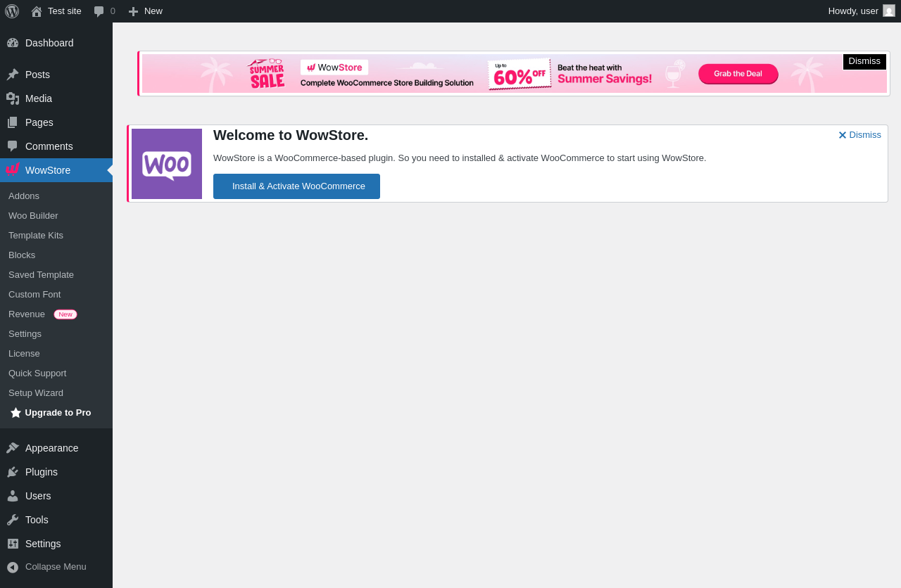Image resolution: width=901 pixels, height=588 pixels.
Task: Click the star icon beside Upgrade to Pro
Action: 15,413
